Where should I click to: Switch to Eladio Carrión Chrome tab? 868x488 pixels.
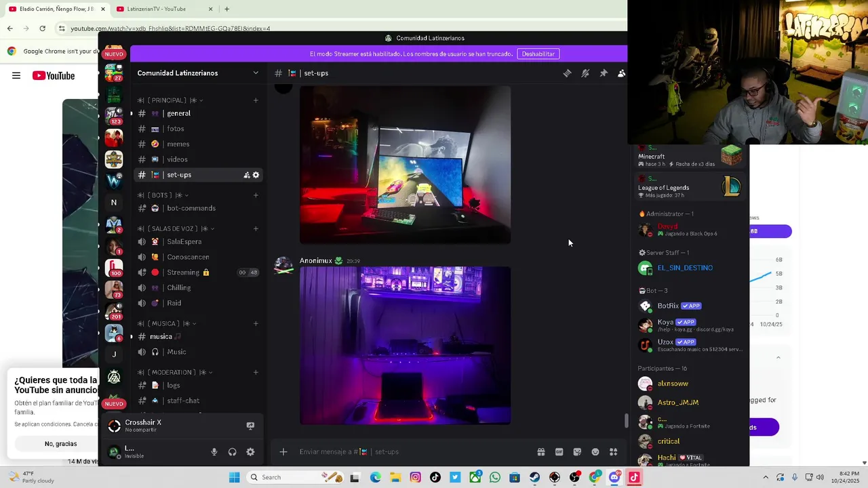[56, 9]
